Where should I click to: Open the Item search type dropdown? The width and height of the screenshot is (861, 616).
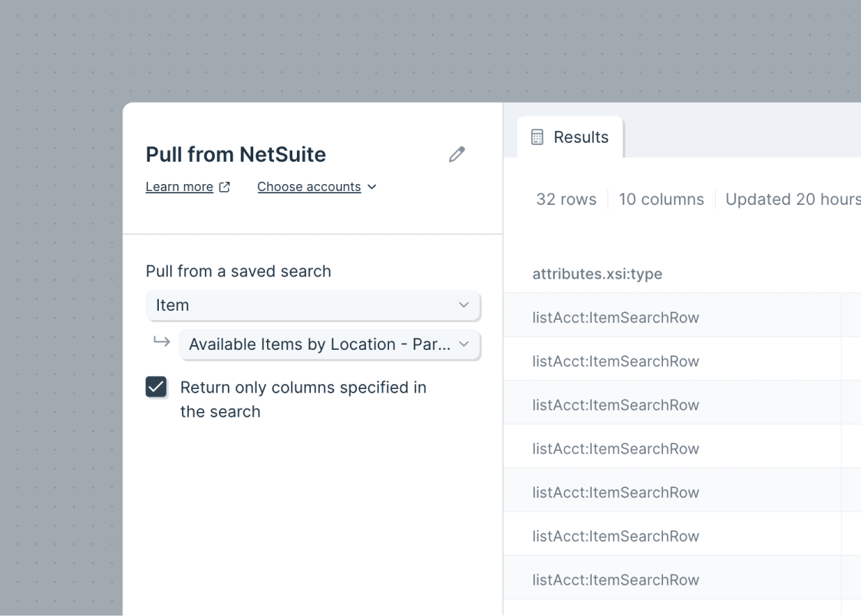[x=313, y=305]
